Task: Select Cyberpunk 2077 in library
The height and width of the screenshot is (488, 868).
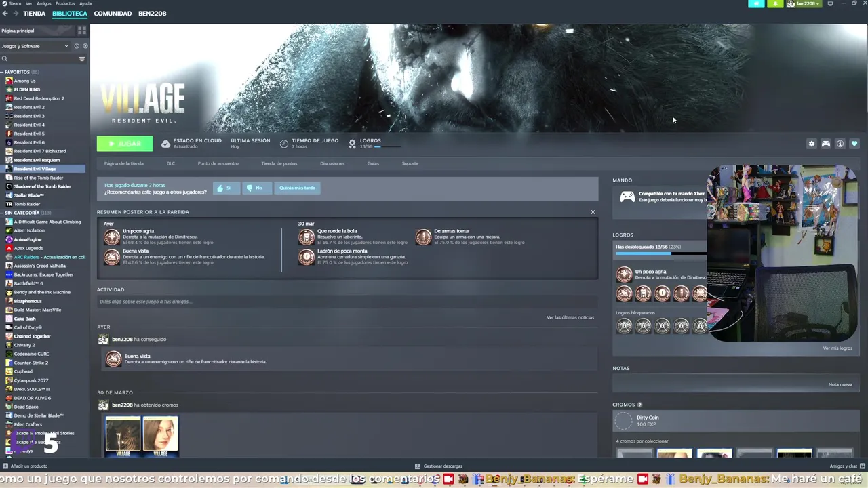Action: (31, 380)
